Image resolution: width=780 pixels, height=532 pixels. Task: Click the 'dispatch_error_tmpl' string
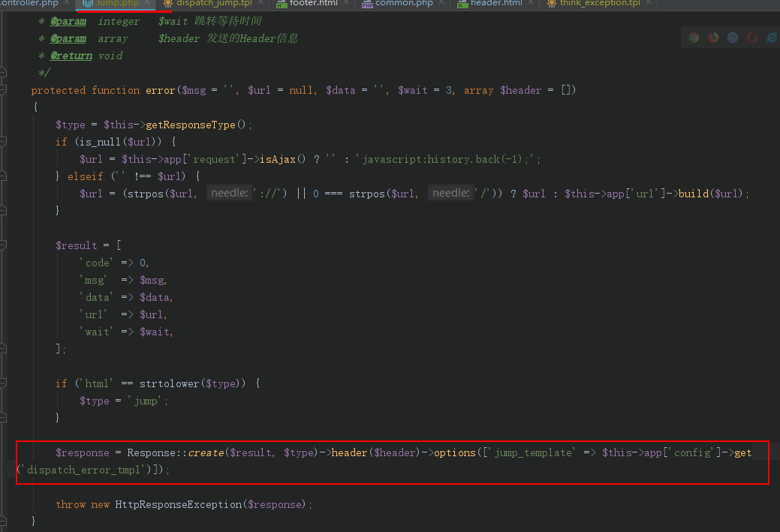[x=83, y=470]
